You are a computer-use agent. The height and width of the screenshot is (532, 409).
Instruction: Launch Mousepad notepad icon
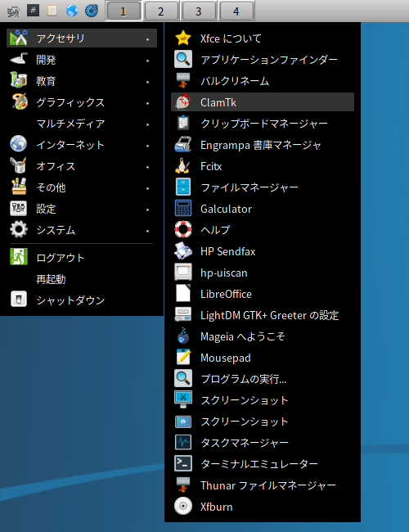pyautogui.click(x=183, y=358)
